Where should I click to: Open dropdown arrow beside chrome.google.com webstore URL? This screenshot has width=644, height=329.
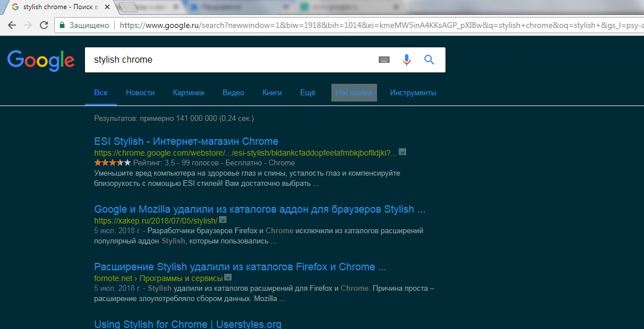[403, 152]
